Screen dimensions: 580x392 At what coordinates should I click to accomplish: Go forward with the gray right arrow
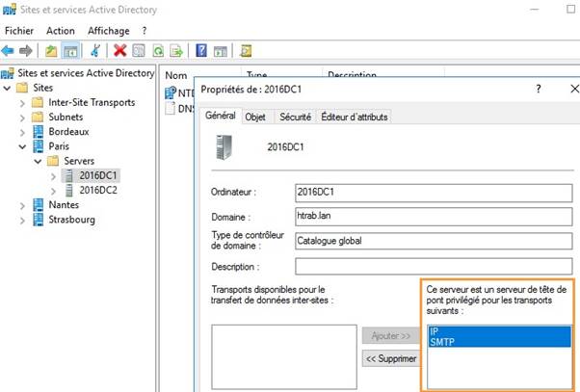click(25, 51)
